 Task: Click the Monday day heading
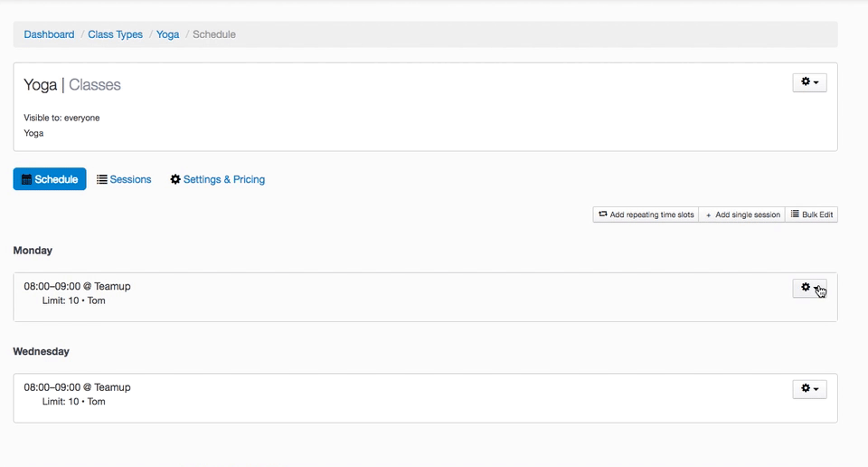click(33, 250)
